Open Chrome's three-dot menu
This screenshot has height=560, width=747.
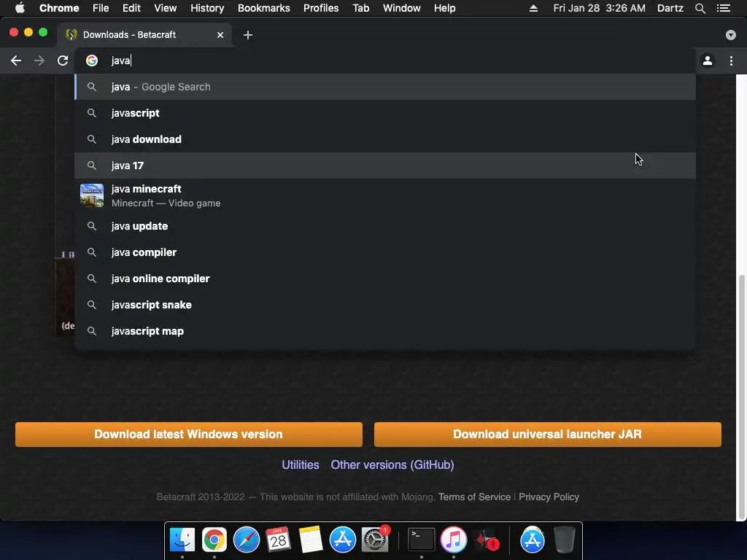pos(731,61)
